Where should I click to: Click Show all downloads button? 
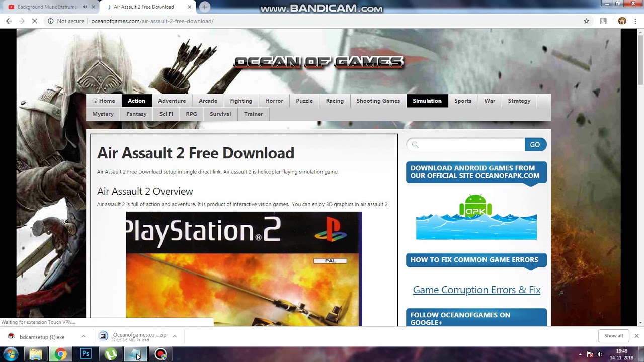point(613,336)
